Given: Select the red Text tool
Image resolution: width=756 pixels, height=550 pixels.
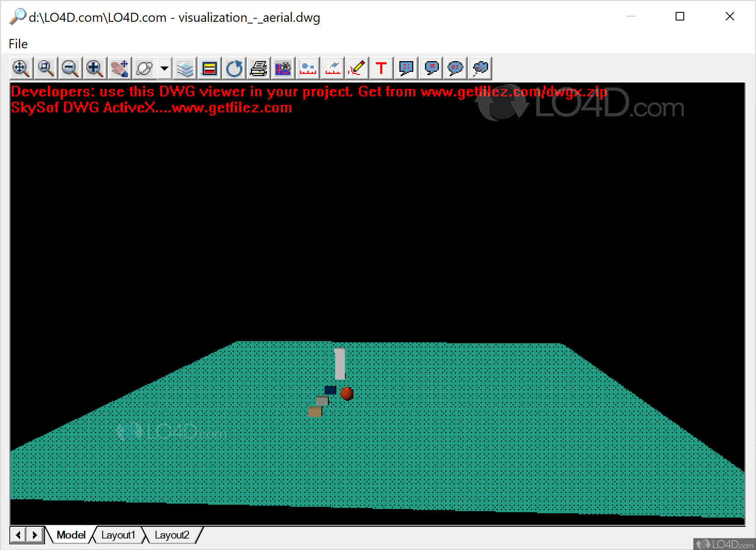Looking at the screenshot, I should tap(381, 68).
